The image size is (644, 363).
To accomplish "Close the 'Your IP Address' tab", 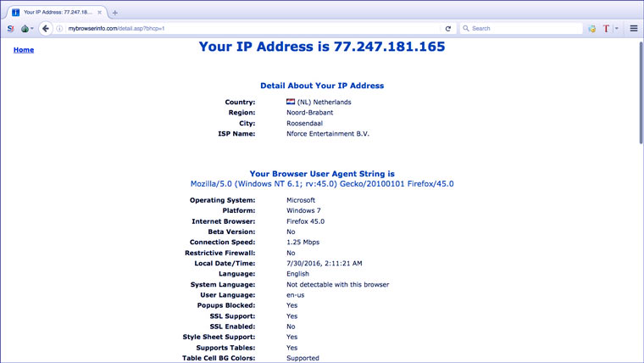I will coord(99,13).
